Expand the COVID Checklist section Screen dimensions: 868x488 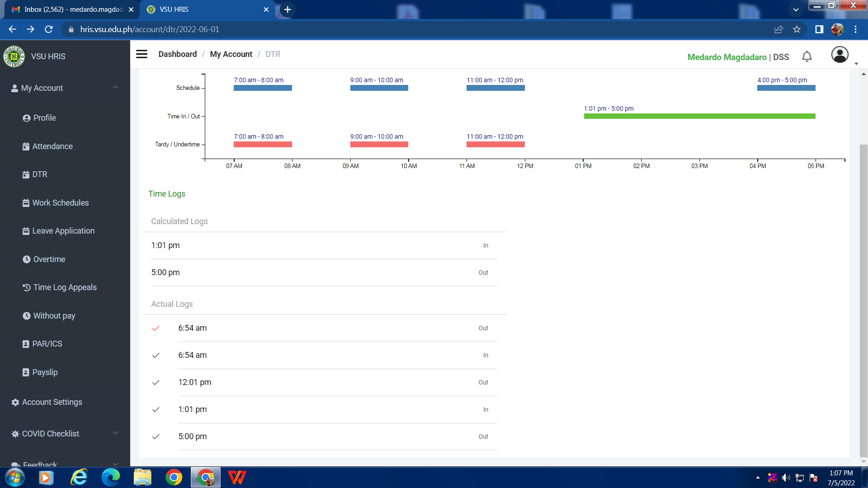[x=115, y=433]
